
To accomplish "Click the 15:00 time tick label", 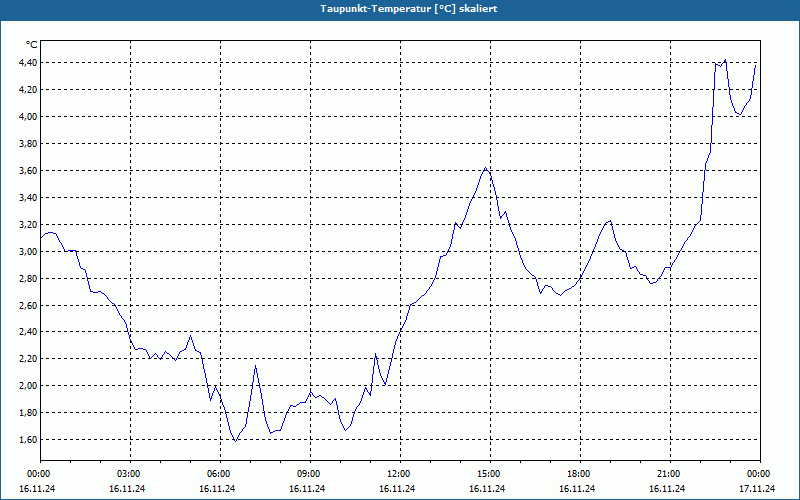I will tap(489, 474).
